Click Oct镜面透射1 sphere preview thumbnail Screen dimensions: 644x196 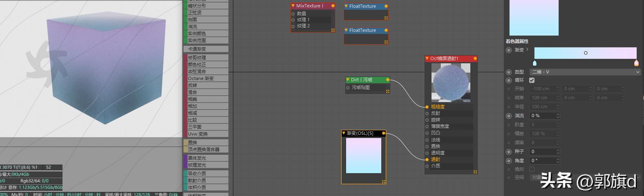[x=451, y=83]
